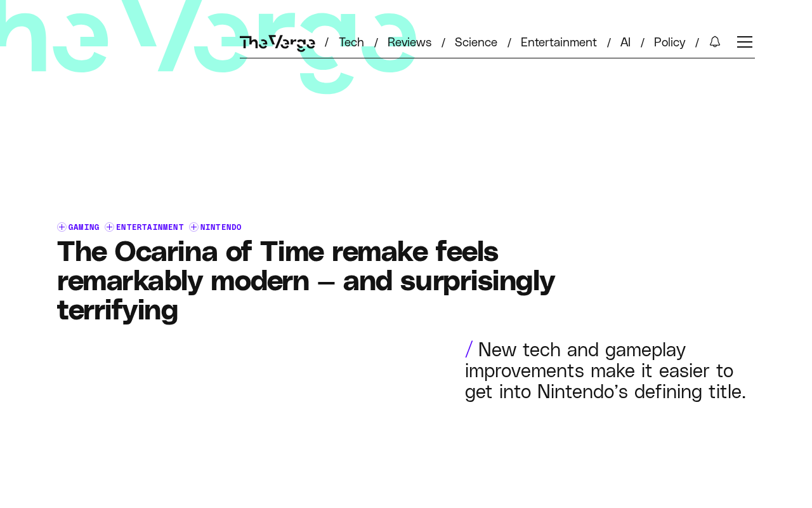
Task: Click the subheading about gameplay improvements
Action: click(x=606, y=370)
